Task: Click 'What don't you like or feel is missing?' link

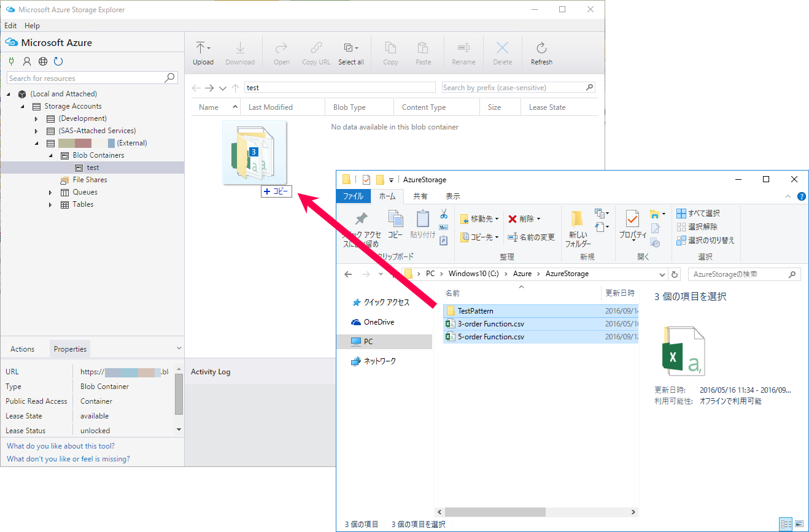Action: (x=68, y=459)
